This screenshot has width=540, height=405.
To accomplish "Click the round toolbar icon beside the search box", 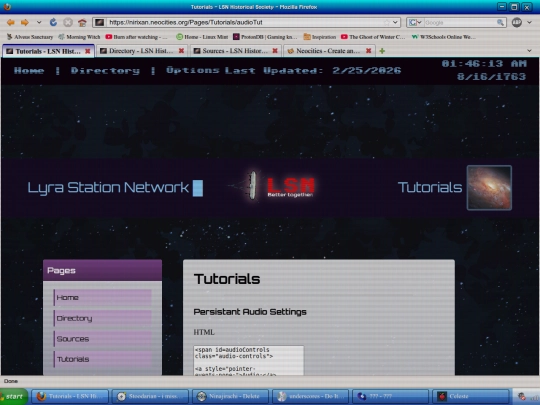I will point(517,22).
